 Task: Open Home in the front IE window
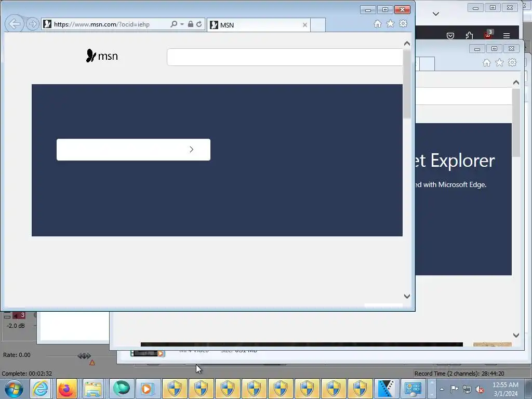tap(378, 24)
